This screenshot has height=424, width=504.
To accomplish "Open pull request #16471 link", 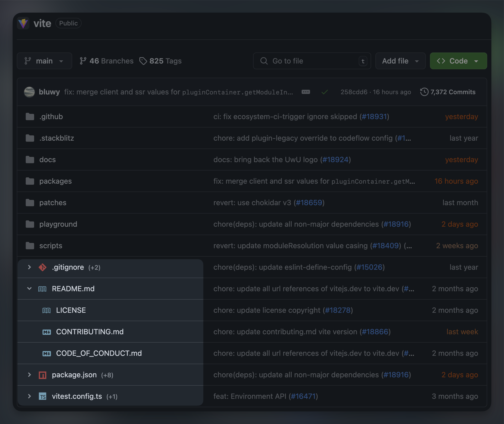I will (x=303, y=396).
